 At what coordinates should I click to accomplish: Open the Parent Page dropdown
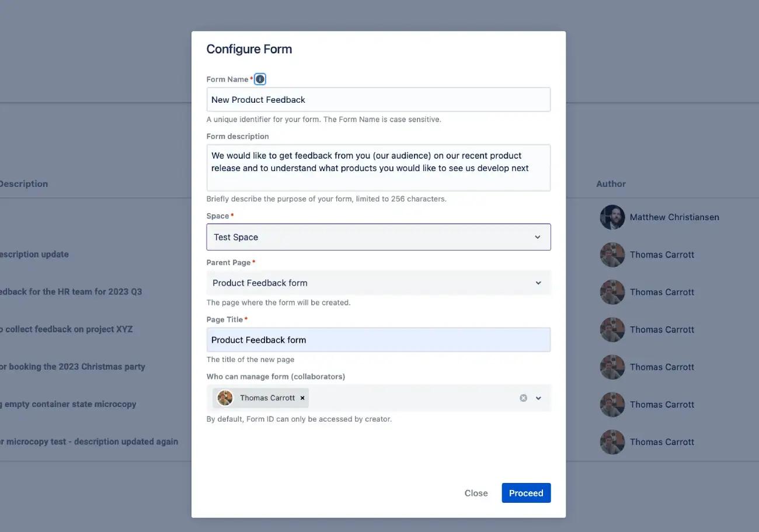click(x=378, y=283)
